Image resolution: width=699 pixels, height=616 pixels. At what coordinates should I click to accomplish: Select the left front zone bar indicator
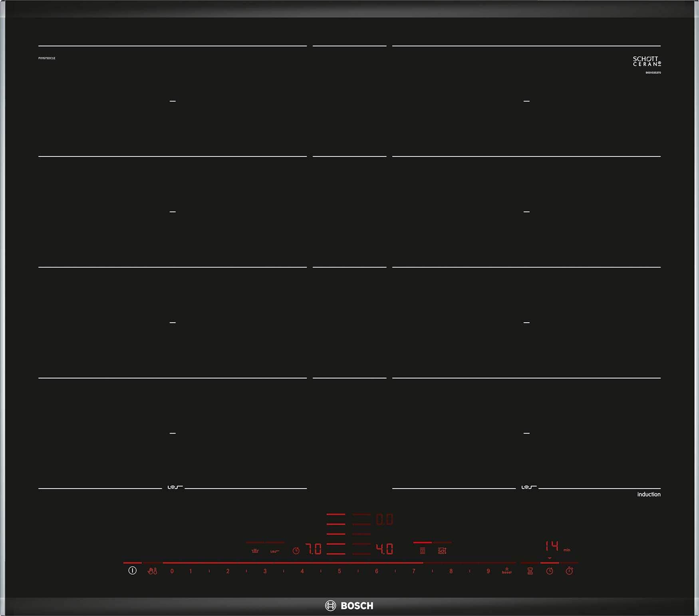coord(336,549)
